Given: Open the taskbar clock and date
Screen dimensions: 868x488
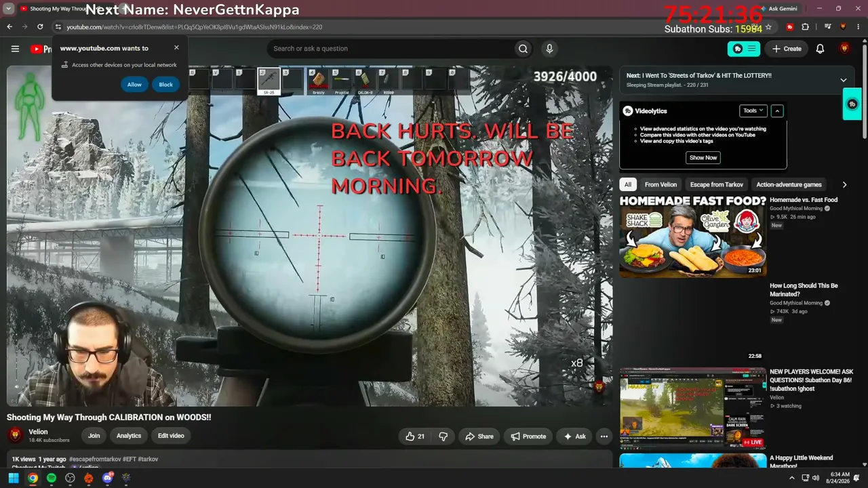Looking at the screenshot, I should (x=840, y=479).
